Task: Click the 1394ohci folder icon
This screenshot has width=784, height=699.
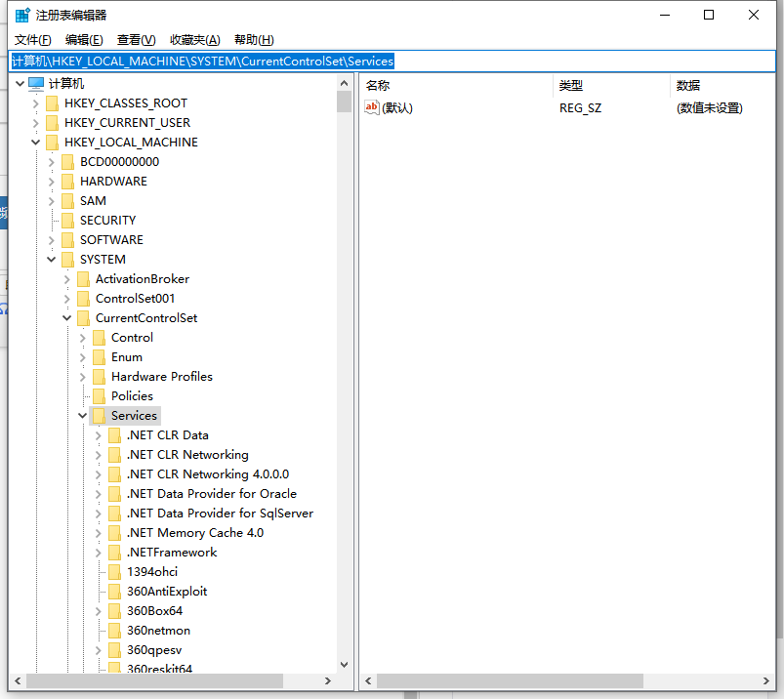Action: [x=114, y=572]
